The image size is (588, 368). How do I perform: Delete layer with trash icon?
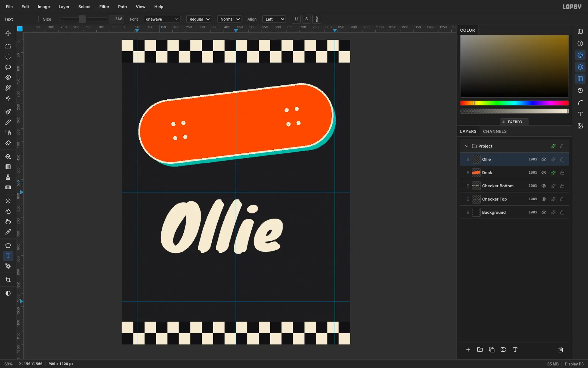click(x=561, y=350)
